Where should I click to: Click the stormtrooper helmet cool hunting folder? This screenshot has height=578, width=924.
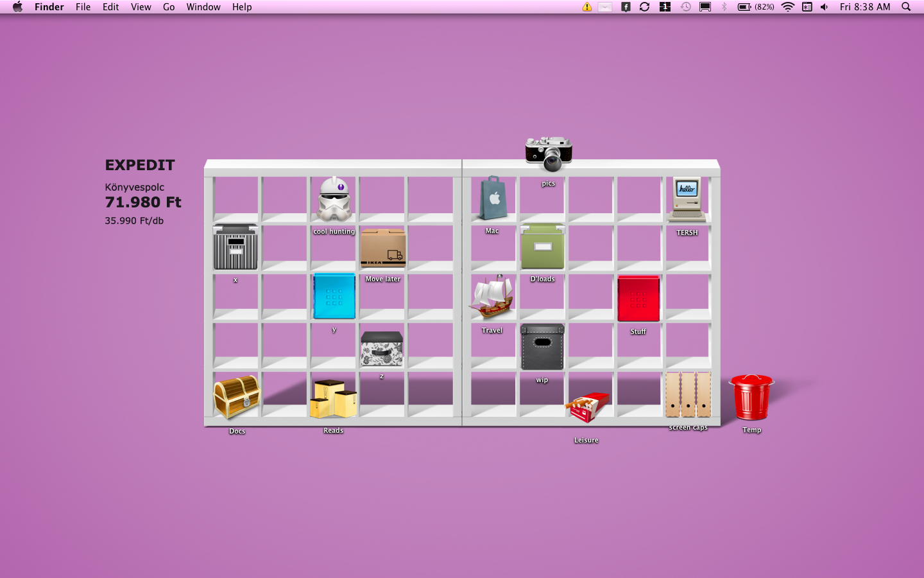click(334, 200)
